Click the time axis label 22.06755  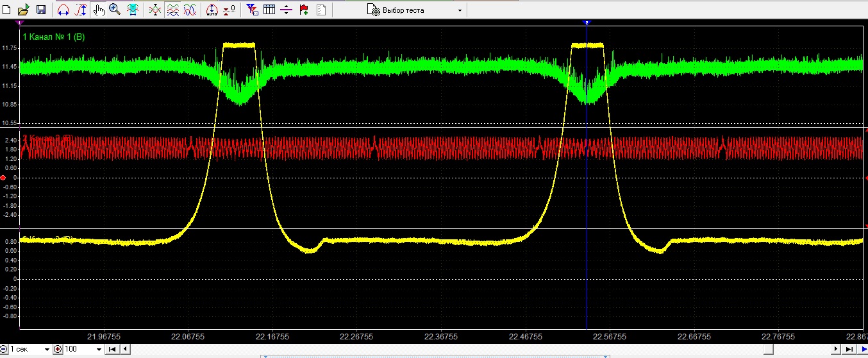pos(188,336)
